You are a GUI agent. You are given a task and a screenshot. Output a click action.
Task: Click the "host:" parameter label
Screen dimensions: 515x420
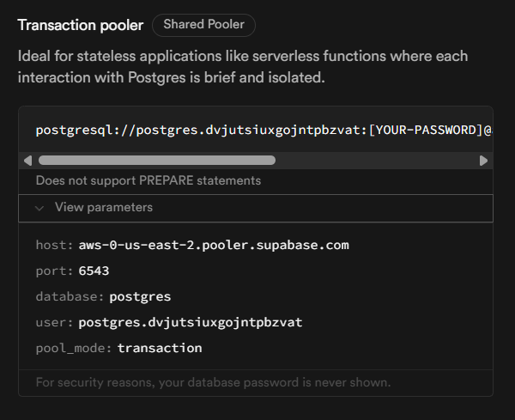pos(54,245)
